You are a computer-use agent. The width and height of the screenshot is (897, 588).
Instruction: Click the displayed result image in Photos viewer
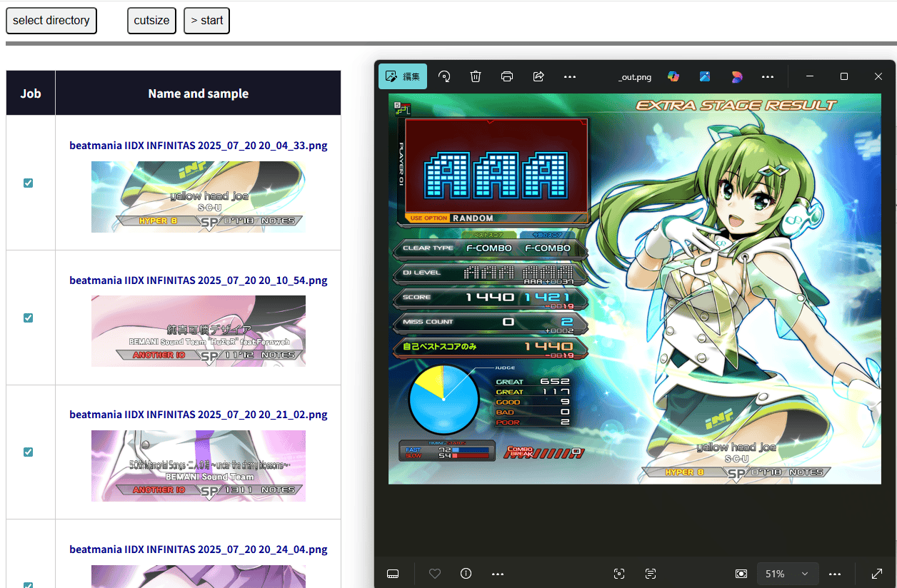click(x=635, y=289)
